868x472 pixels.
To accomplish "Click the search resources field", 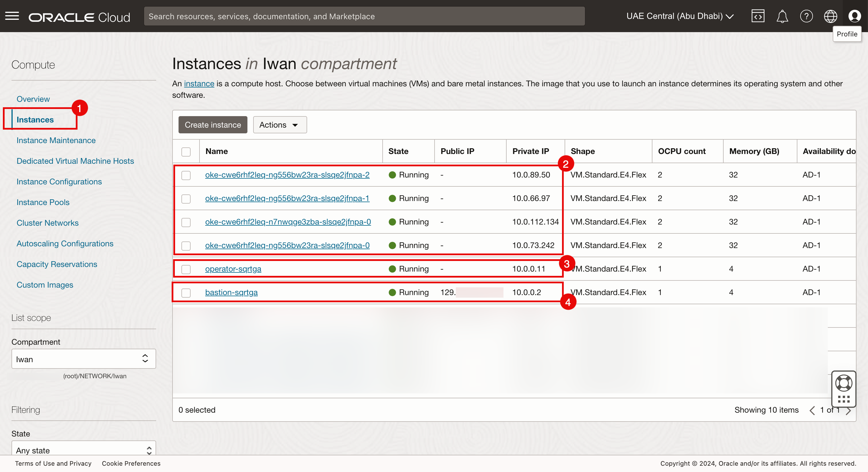I will click(364, 16).
